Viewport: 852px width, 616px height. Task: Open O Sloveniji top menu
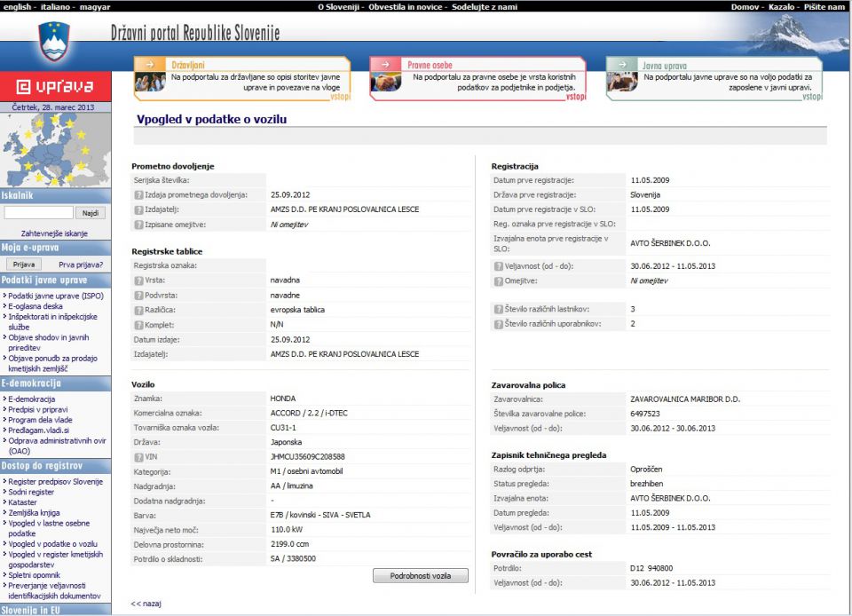pos(338,6)
